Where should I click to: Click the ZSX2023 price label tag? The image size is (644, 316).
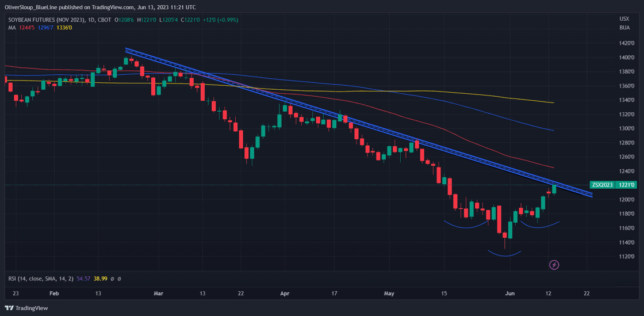tap(603, 185)
